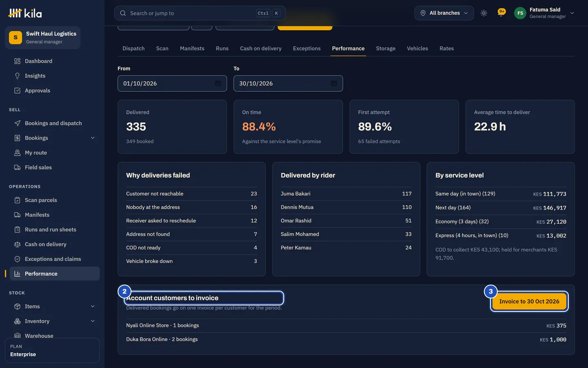This screenshot has height=368, width=588.
Task: Click the Exceptions and claims shield icon
Action: coord(17,259)
